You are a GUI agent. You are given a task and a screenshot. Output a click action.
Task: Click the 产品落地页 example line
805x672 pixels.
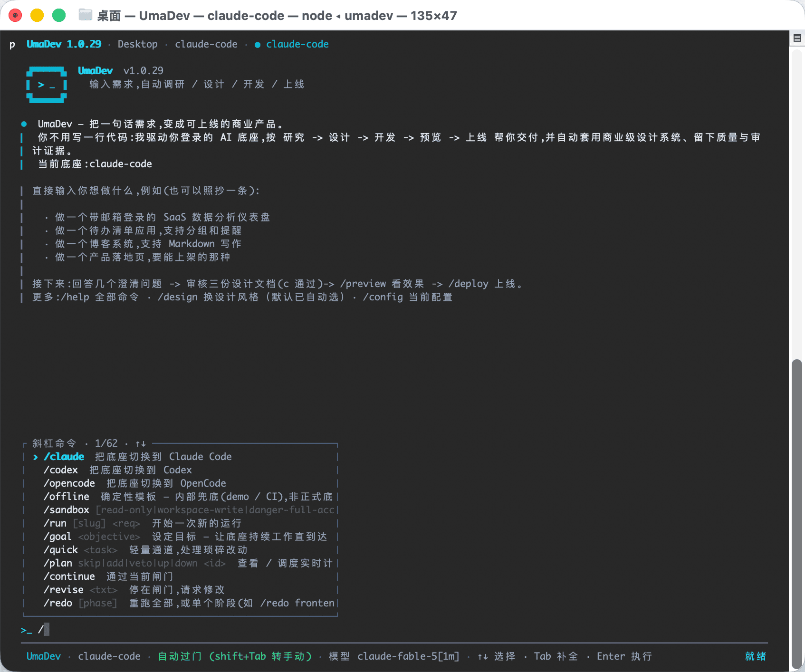point(143,257)
